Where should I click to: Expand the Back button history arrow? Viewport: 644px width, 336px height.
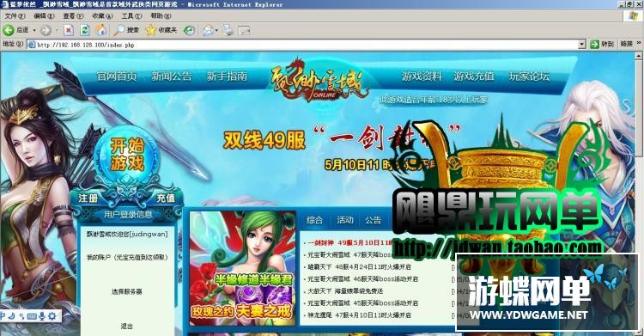click(x=34, y=30)
